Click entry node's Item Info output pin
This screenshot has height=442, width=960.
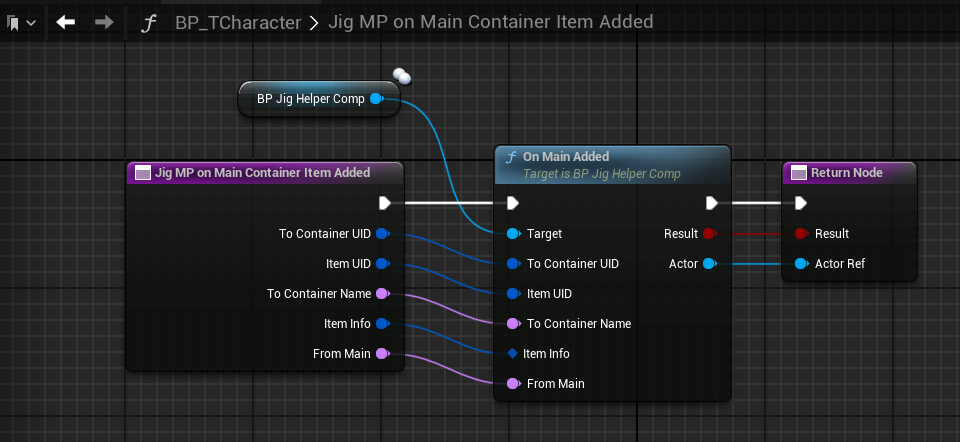383,323
